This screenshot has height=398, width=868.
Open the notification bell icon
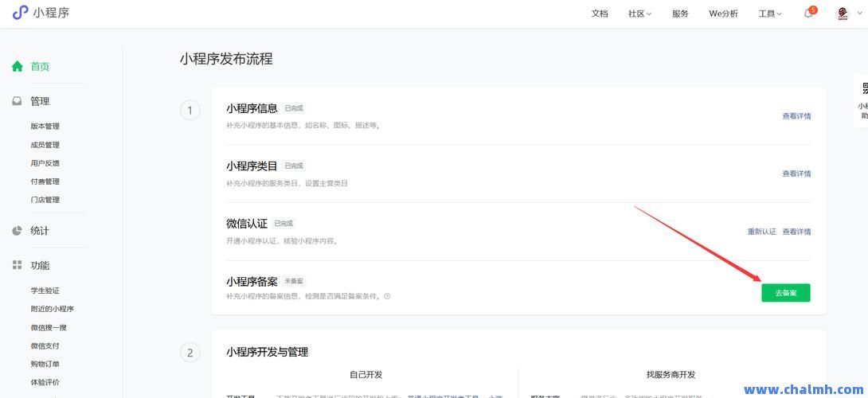(x=809, y=14)
